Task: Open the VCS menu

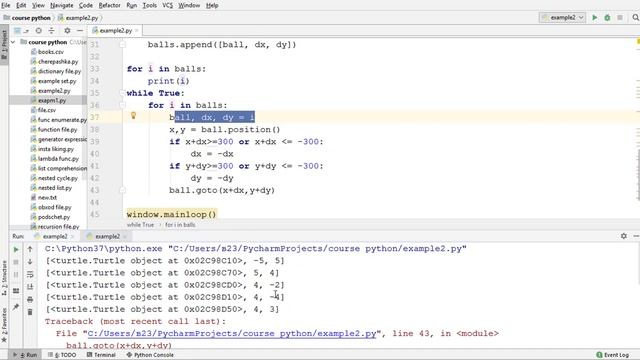Action: pyautogui.click(x=167, y=5)
